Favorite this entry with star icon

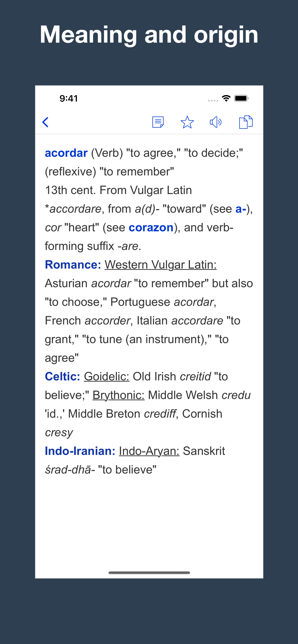pyautogui.click(x=187, y=122)
